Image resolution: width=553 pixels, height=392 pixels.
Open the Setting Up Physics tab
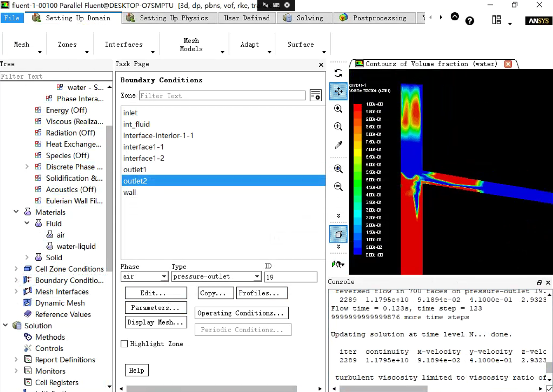[171, 18]
